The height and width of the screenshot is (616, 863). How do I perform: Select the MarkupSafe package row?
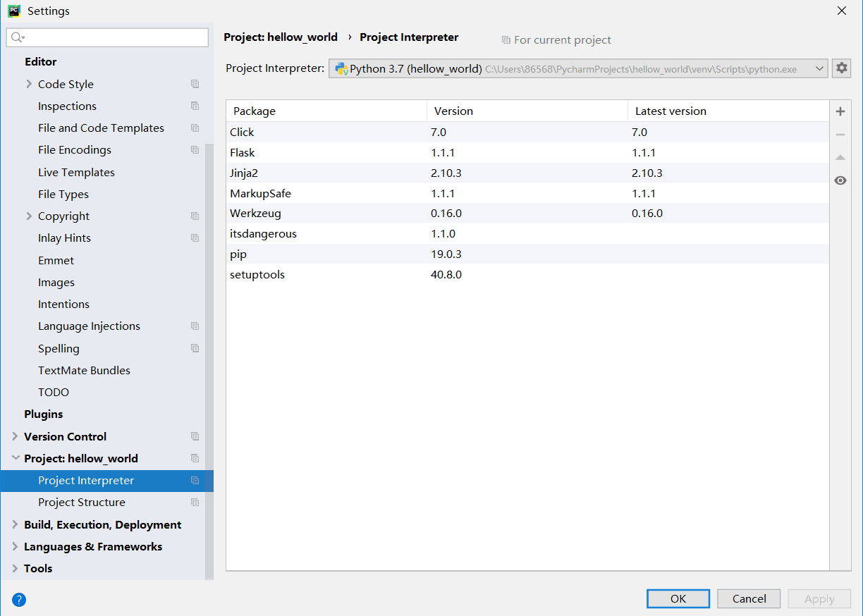coord(527,193)
